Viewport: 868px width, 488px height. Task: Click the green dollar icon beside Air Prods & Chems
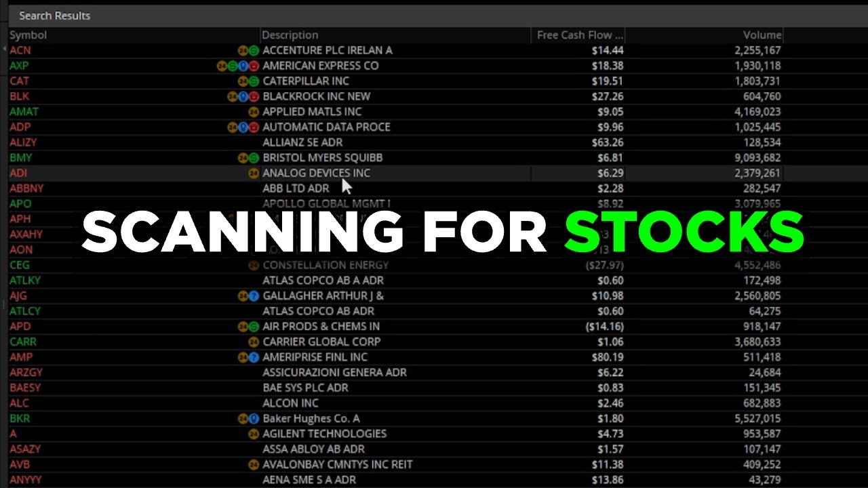[x=254, y=327]
